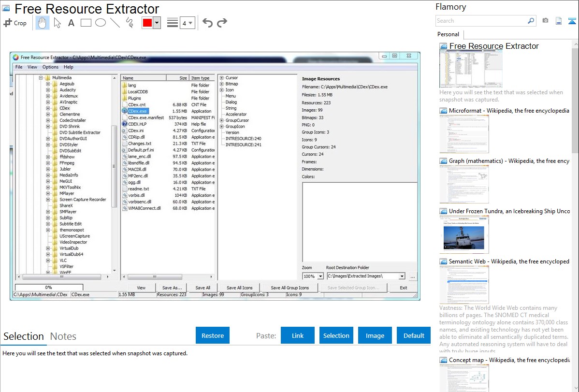The height and width of the screenshot is (392, 579).
Task: Select the hand pan tool
Action: click(42, 23)
